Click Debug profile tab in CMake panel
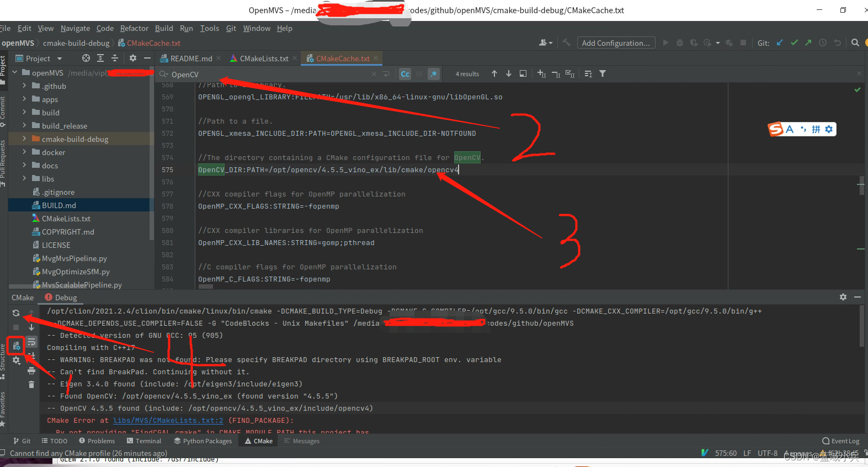The width and height of the screenshot is (868, 467). (x=61, y=298)
